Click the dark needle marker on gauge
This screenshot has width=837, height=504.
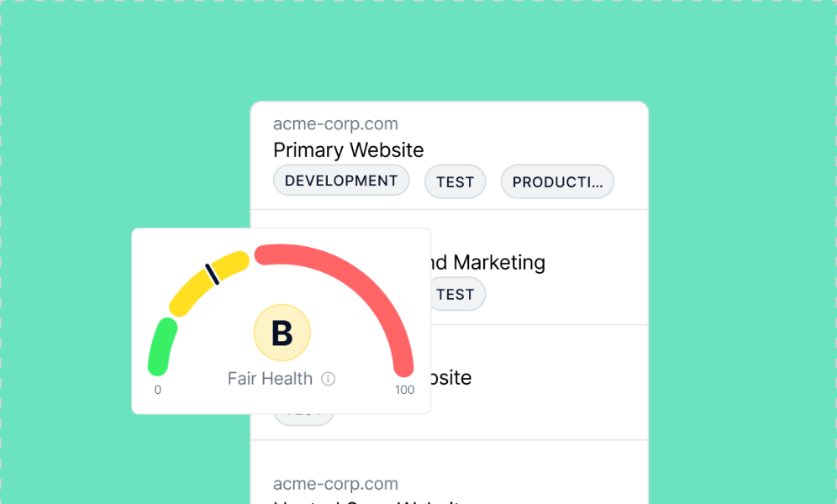point(213,274)
